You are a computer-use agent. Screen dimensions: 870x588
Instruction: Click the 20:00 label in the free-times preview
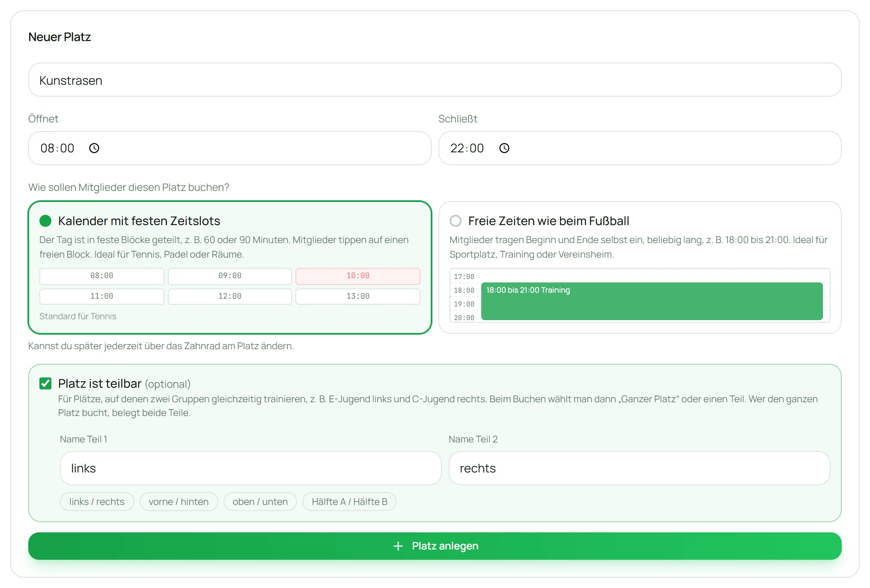pyautogui.click(x=464, y=318)
